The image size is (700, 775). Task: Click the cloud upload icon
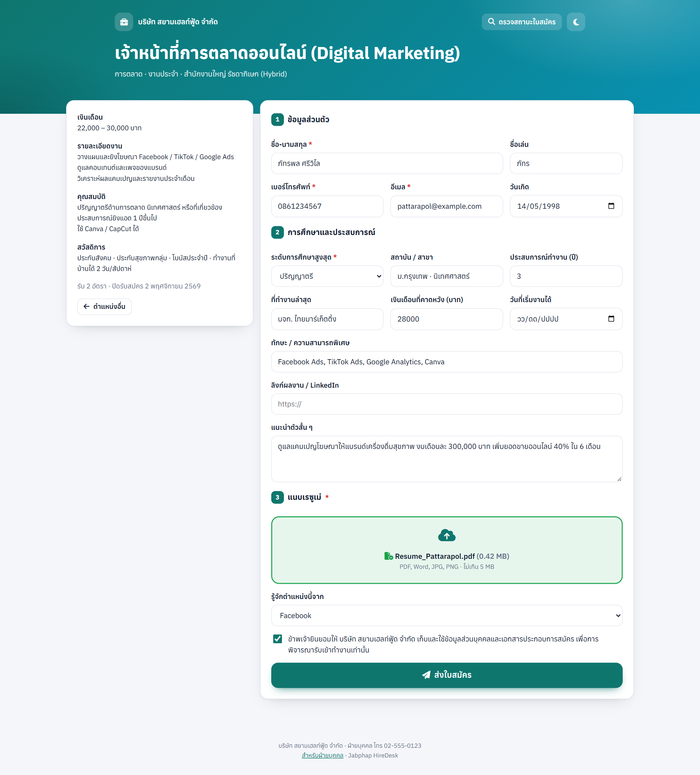[x=447, y=535]
